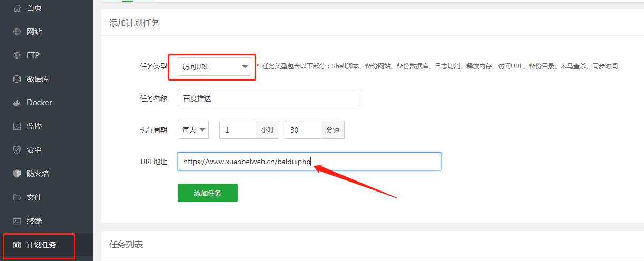Click the 任务类型 label
Viewport: 644px width, 261px height.
(x=153, y=67)
